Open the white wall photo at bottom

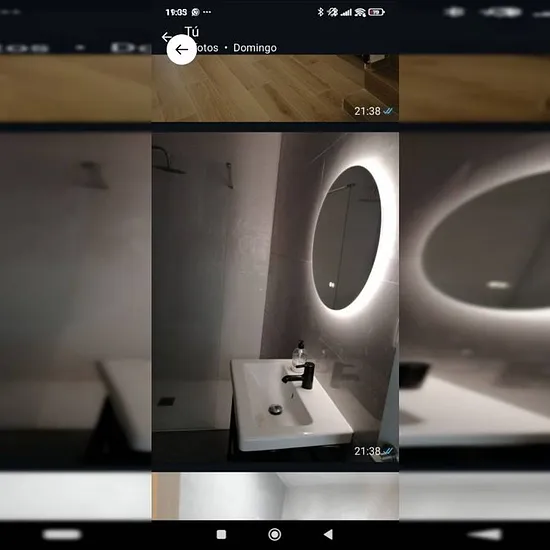point(275,496)
